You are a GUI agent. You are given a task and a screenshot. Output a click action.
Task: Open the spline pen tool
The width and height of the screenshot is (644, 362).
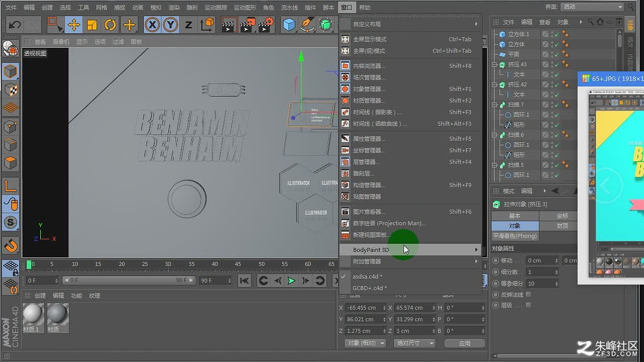tap(307, 25)
